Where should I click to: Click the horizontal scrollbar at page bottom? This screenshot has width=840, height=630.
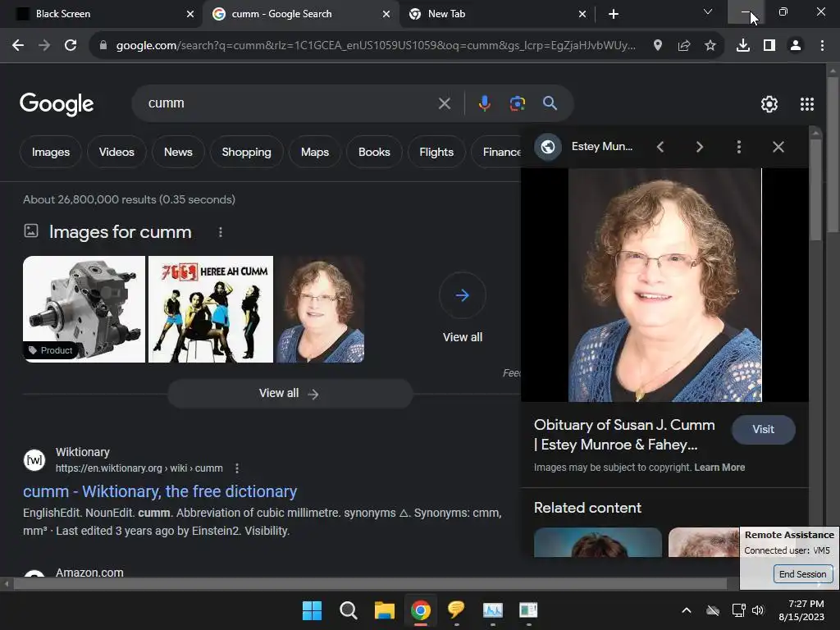370,583
